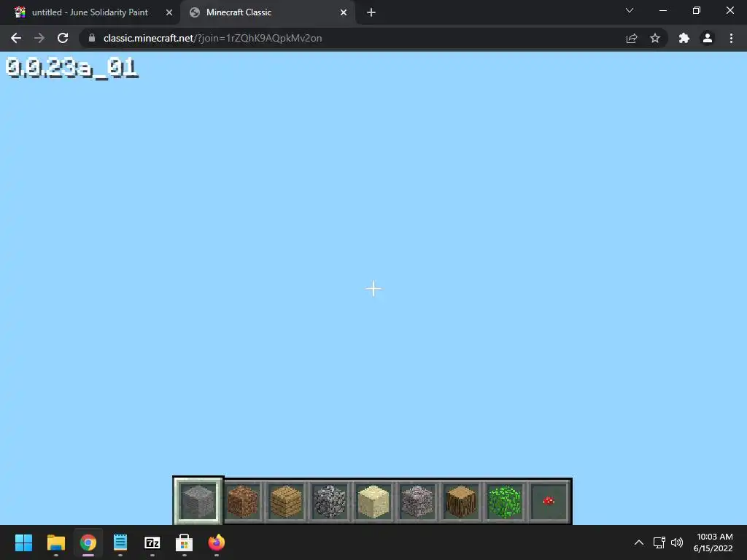Select the wood log block slot
This screenshot has width=747, height=560.
click(x=461, y=502)
